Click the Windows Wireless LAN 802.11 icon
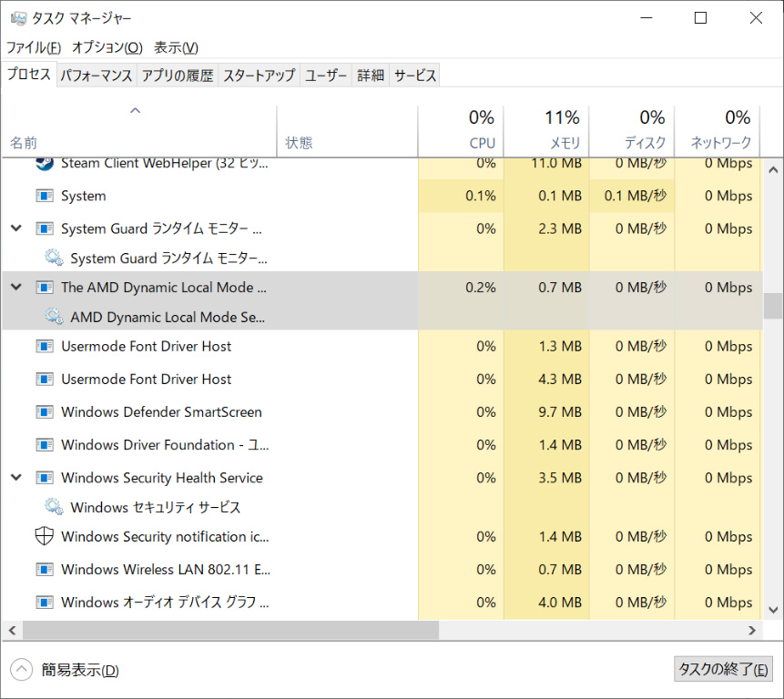Image resolution: width=784 pixels, height=699 pixels. tap(45, 570)
